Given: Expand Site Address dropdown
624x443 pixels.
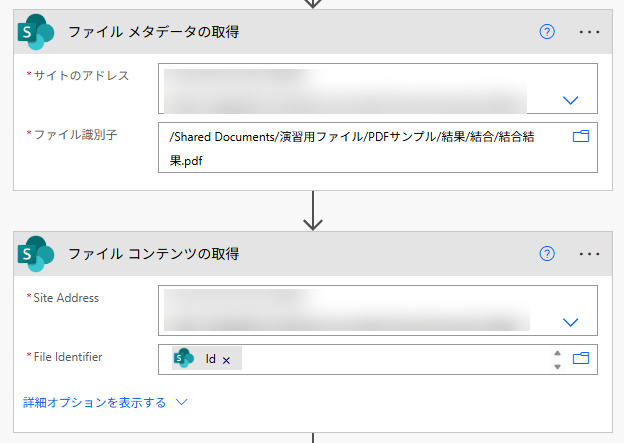Looking at the screenshot, I should click(x=570, y=322).
